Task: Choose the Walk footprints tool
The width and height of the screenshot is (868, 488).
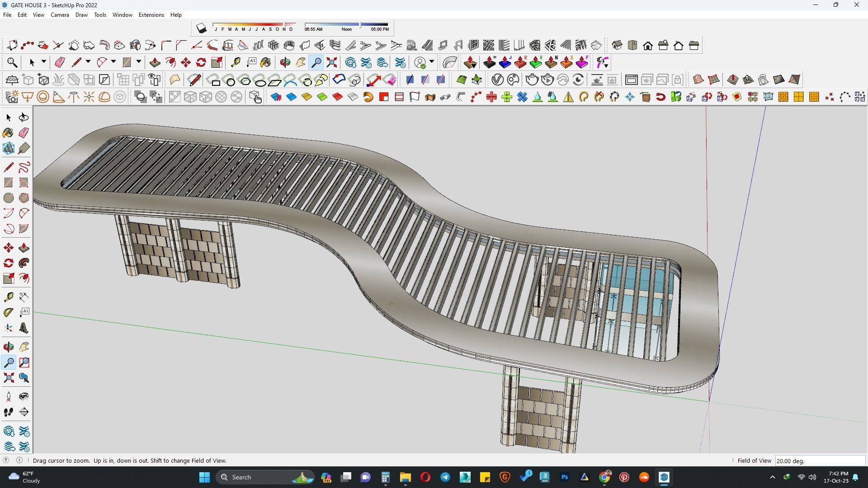Action: point(8,412)
